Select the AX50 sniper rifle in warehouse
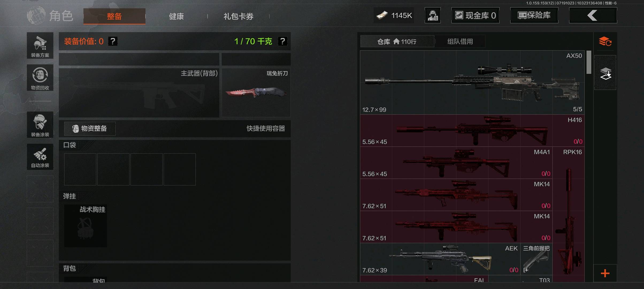The height and width of the screenshot is (289, 644). (x=472, y=82)
